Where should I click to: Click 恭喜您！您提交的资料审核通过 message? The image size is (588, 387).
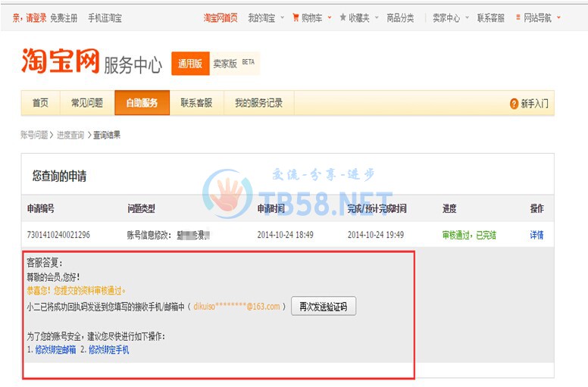(76, 290)
